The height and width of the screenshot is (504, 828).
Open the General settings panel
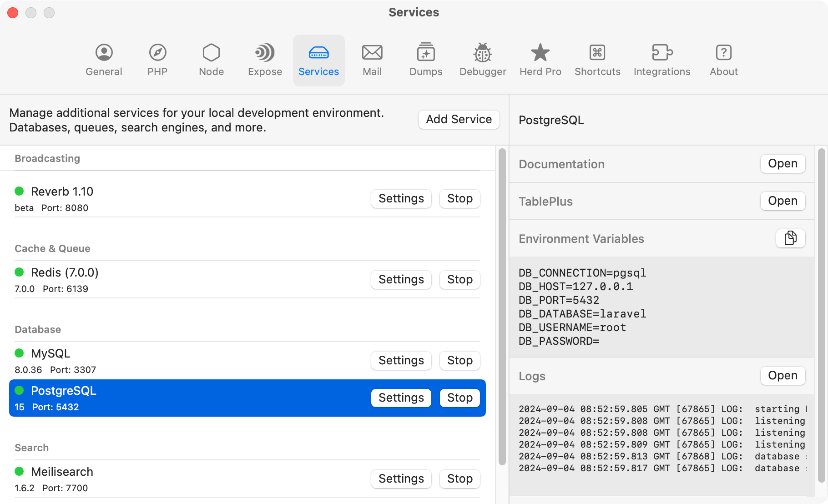(x=104, y=60)
